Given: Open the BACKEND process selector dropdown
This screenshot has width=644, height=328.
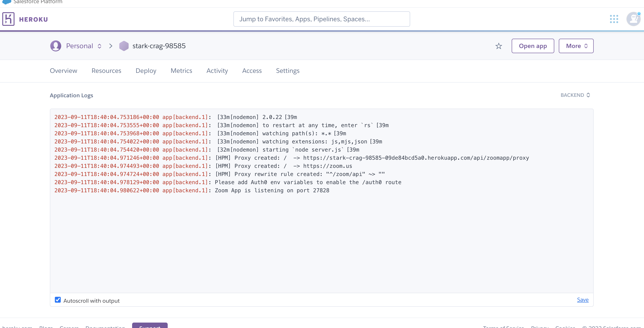Looking at the screenshot, I should [575, 95].
